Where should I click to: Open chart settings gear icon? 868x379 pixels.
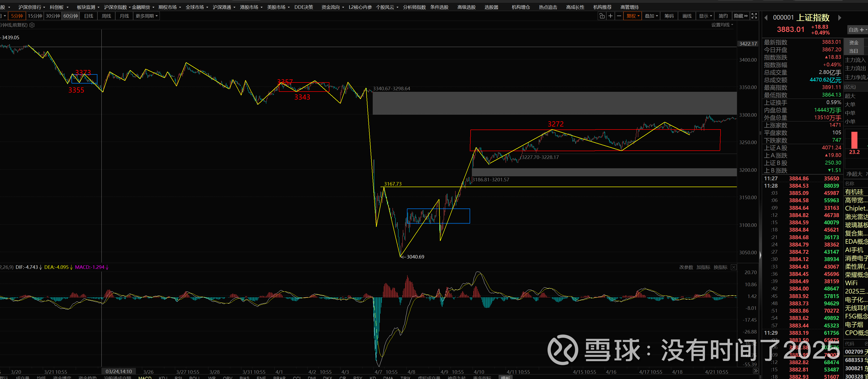(32, 25)
